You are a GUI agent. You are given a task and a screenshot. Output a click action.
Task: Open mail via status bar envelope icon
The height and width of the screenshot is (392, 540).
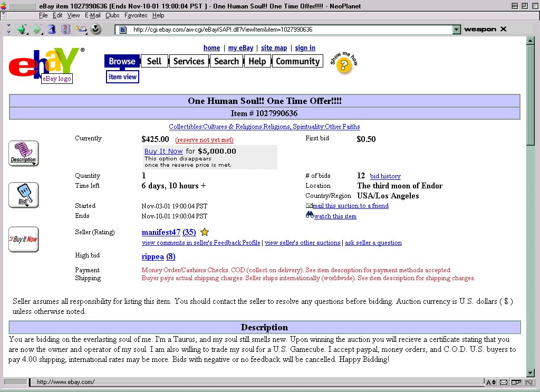click(x=504, y=382)
